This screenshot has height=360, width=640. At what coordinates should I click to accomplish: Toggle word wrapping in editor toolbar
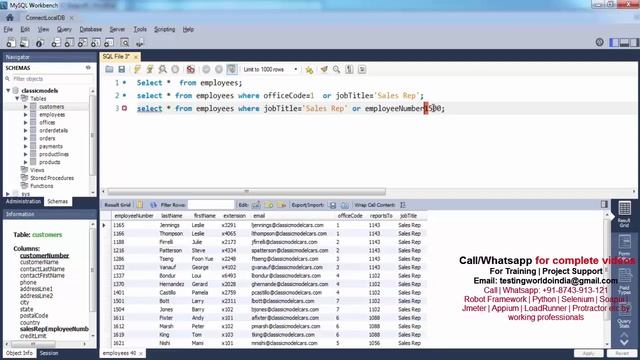362,69
